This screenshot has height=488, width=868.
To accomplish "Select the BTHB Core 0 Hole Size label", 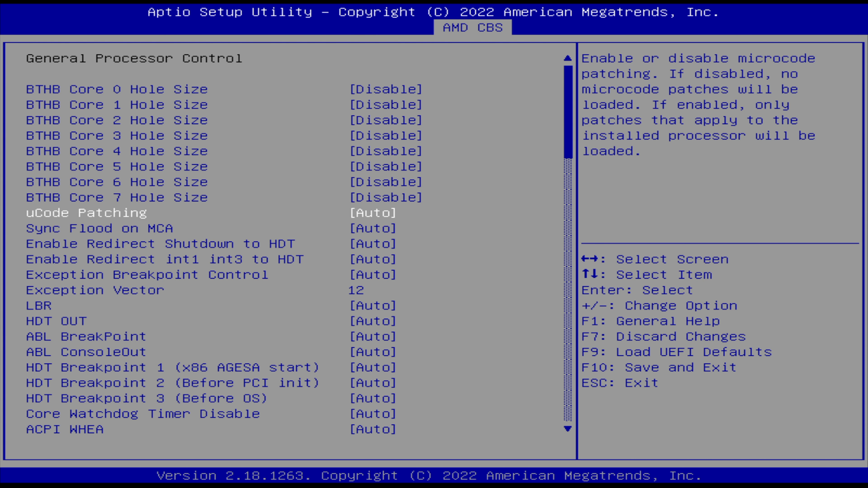I will pos(117,89).
